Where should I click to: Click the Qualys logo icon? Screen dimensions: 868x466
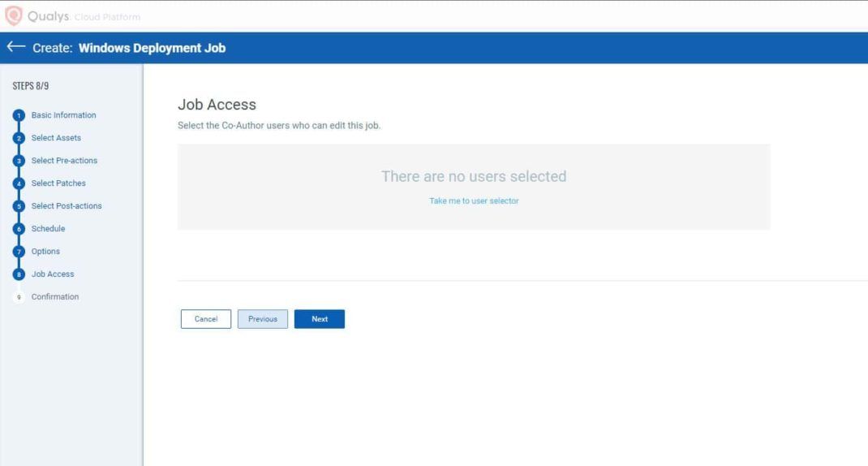(x=13, y=15)
